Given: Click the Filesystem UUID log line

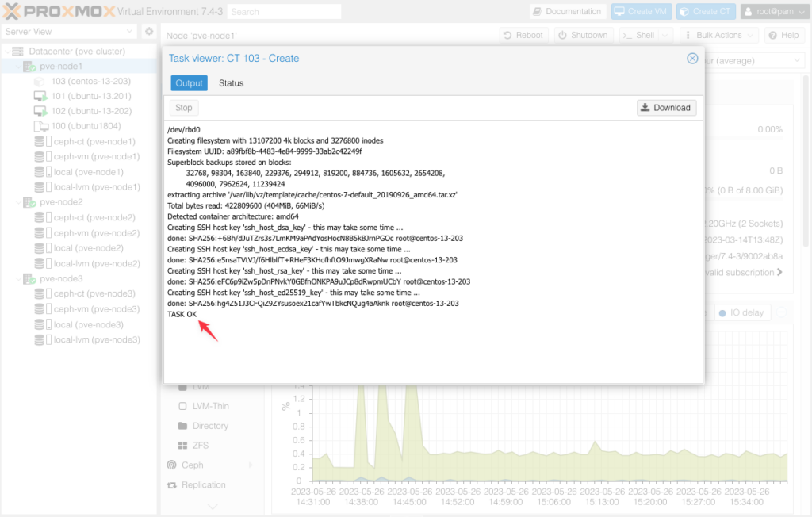Looking at the screenshot, I should coord(265,151).
